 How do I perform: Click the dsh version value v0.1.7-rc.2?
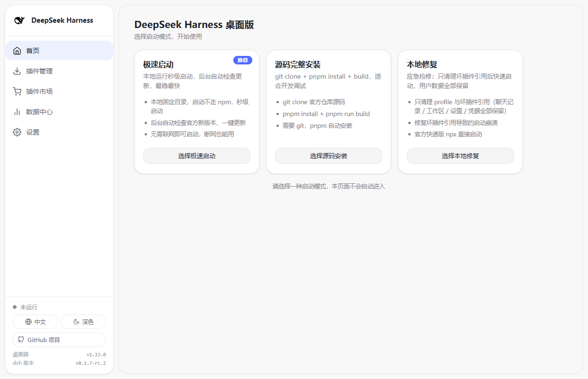tap(91, 363)
